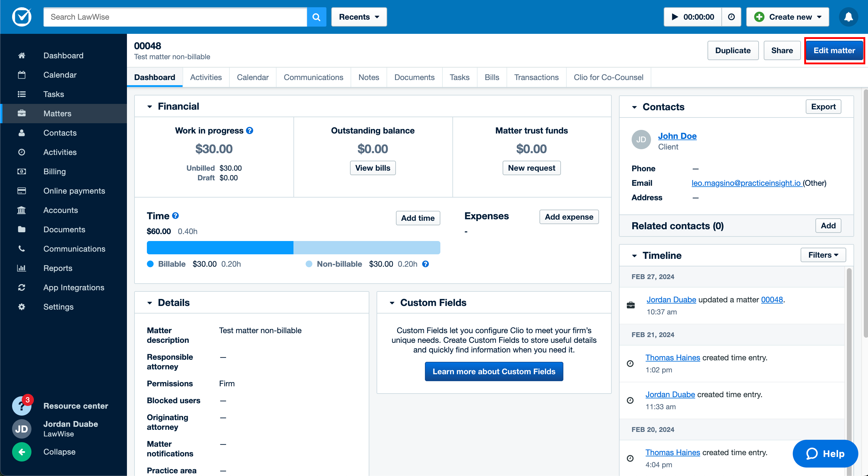Viewport: 868px width, 476px height.
Task: Click the billable portion of time bar
Action: [220, 247]
